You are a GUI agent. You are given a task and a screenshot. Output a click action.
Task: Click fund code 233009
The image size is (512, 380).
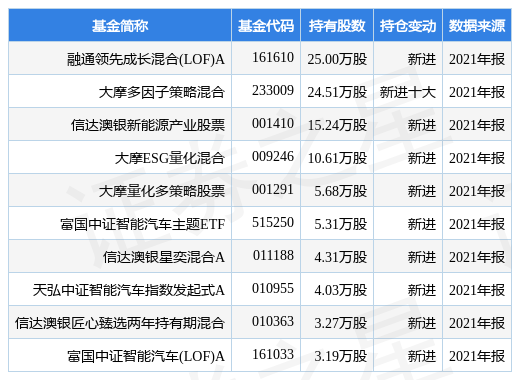point(273,91)
